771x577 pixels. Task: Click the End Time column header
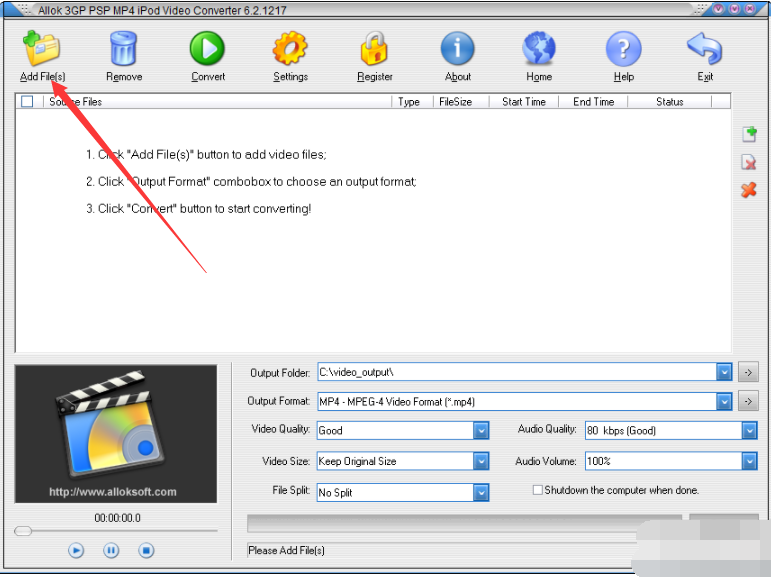pyautogui.click(x=593, y=101)
